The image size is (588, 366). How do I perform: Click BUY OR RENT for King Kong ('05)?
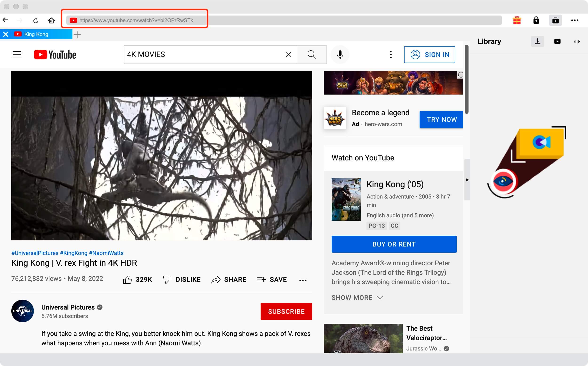pyautogui.click(x=394, y=244)
